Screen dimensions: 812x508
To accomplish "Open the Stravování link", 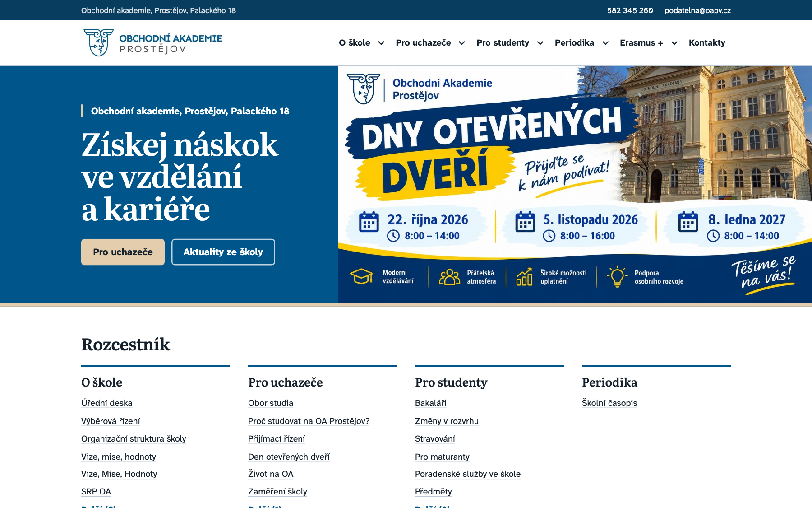I will 435,438.
